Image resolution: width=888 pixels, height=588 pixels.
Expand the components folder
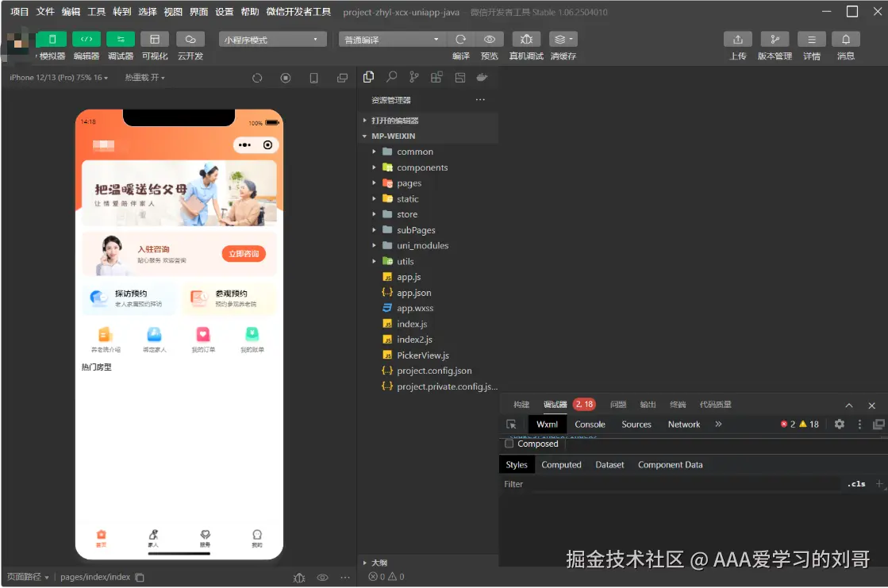pos(374,167)
